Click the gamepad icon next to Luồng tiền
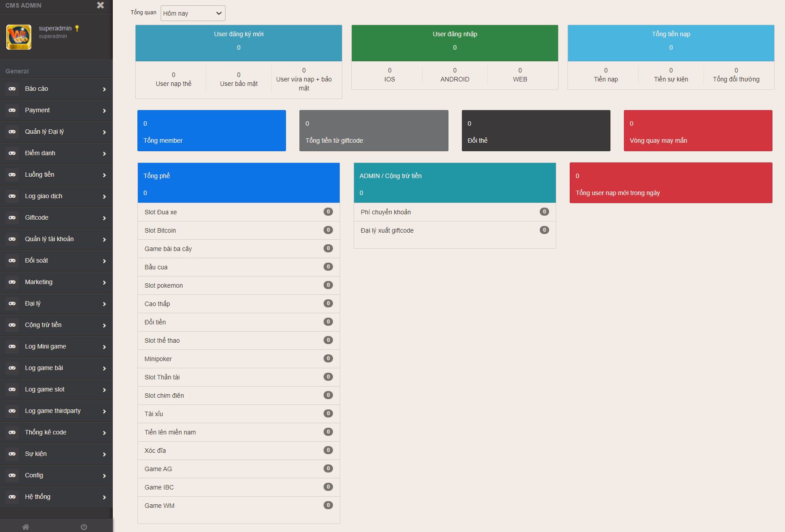 pos(12,175)
